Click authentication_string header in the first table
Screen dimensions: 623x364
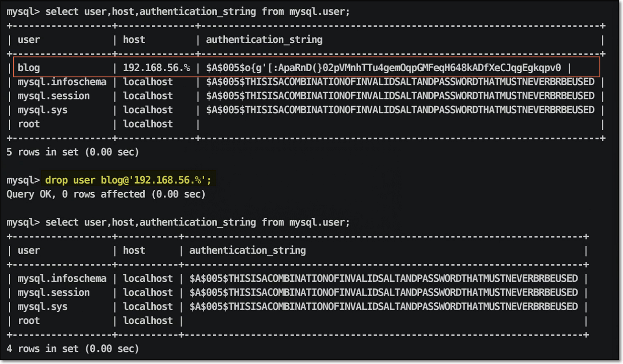point(264,40)
